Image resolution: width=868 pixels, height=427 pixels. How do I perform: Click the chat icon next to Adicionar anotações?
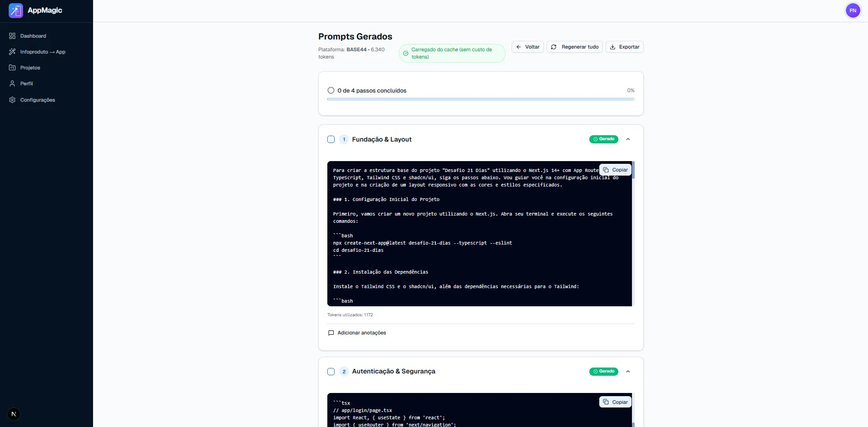[331, 333]
